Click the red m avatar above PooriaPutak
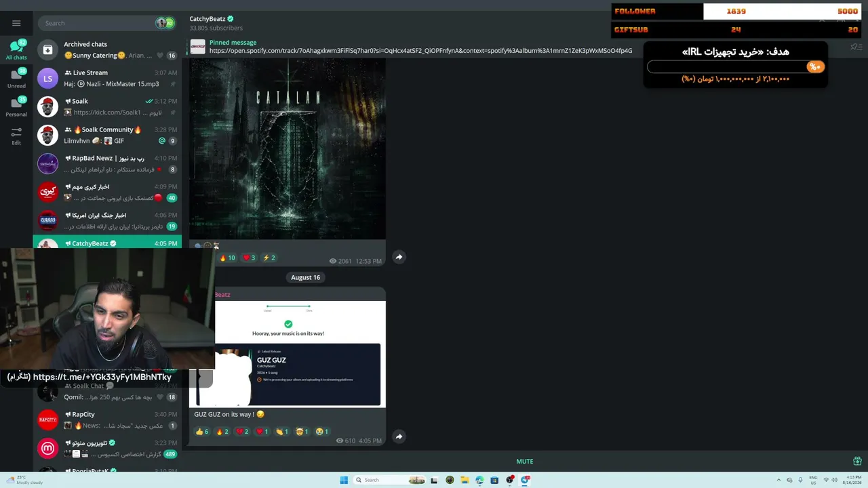 pyautogui.click(x=47, y=448)
